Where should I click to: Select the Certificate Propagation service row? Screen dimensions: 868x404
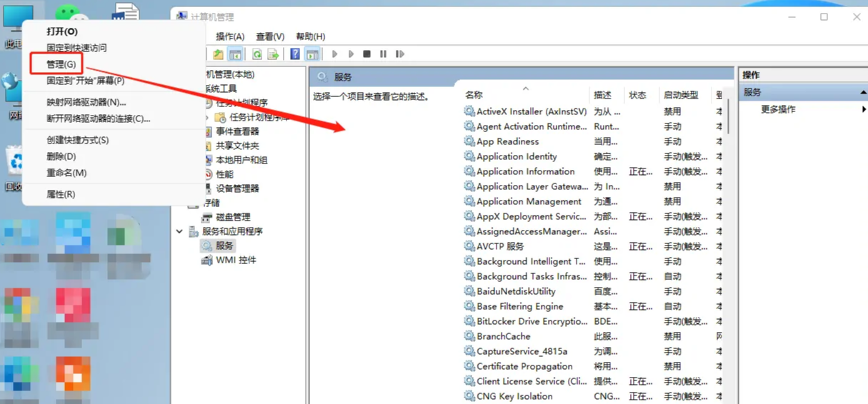593,366
